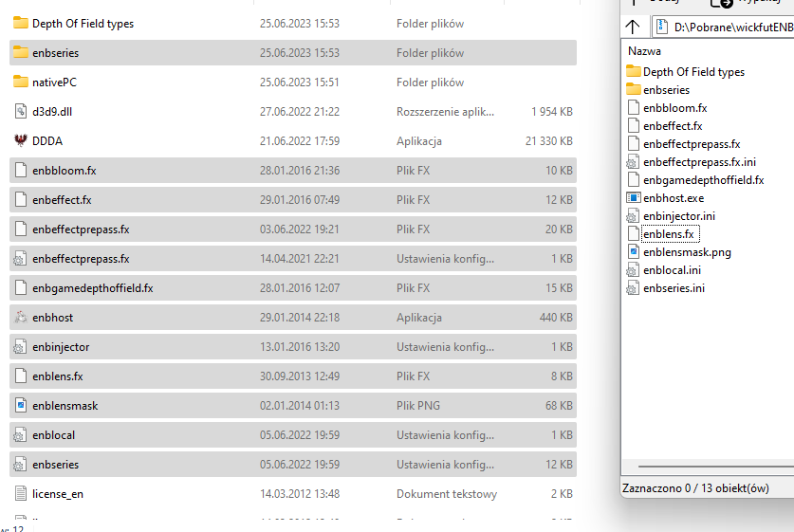Click the 440 KB size of enbhost
The height and width of the screenshot is (532, 794).
point(556,318)
